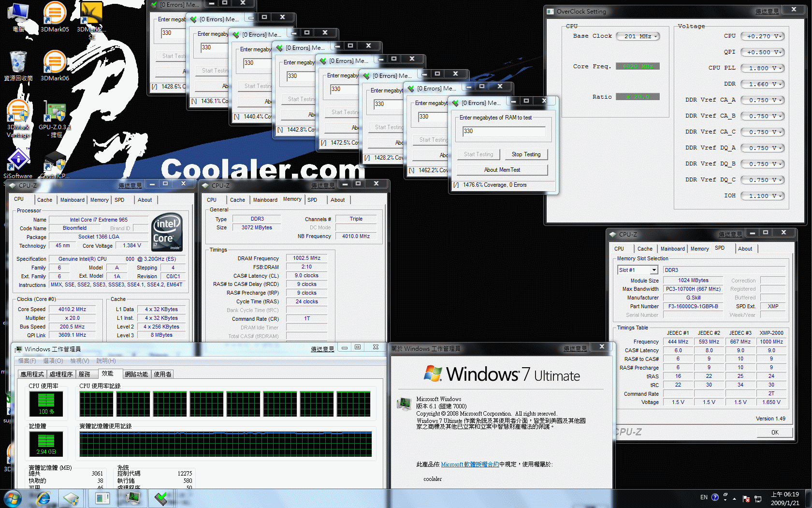Open the 電腦 Computer desktop icon
This screenshot has width=812, height=508.
18,17
